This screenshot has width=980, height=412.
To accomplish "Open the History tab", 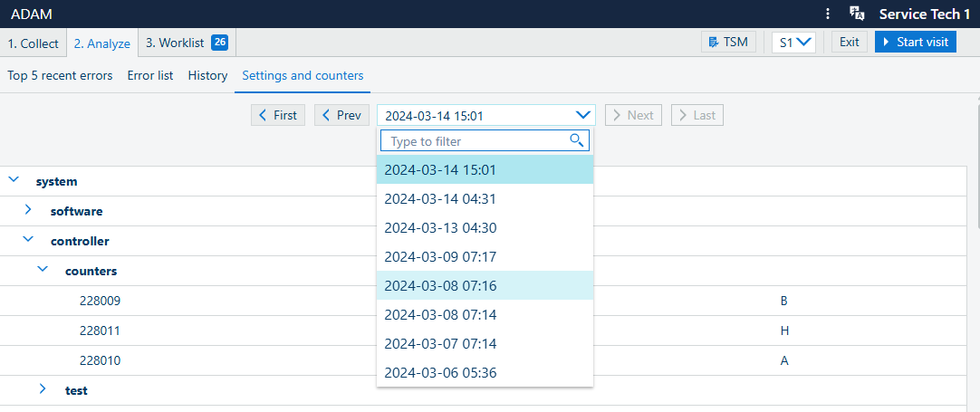I will [x=207, y=75].
